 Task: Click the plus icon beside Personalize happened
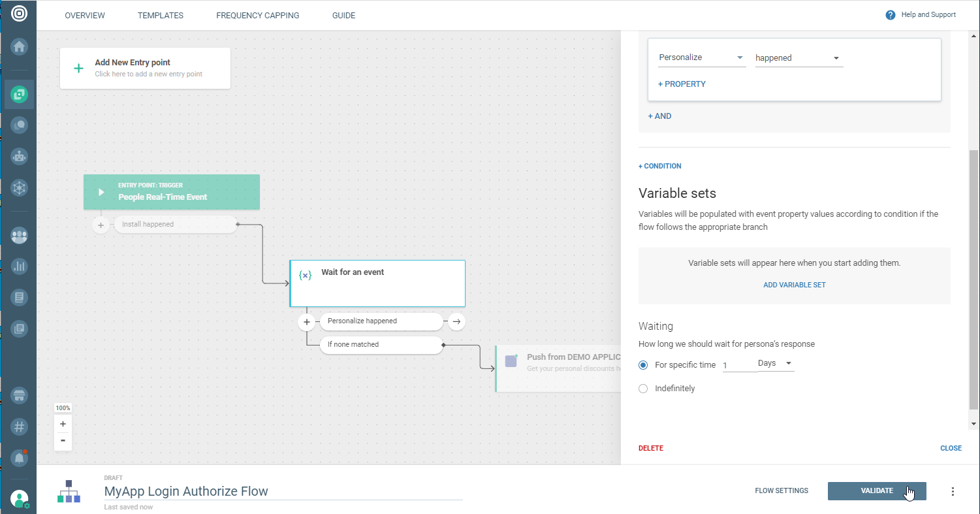(x=307, y=321)
